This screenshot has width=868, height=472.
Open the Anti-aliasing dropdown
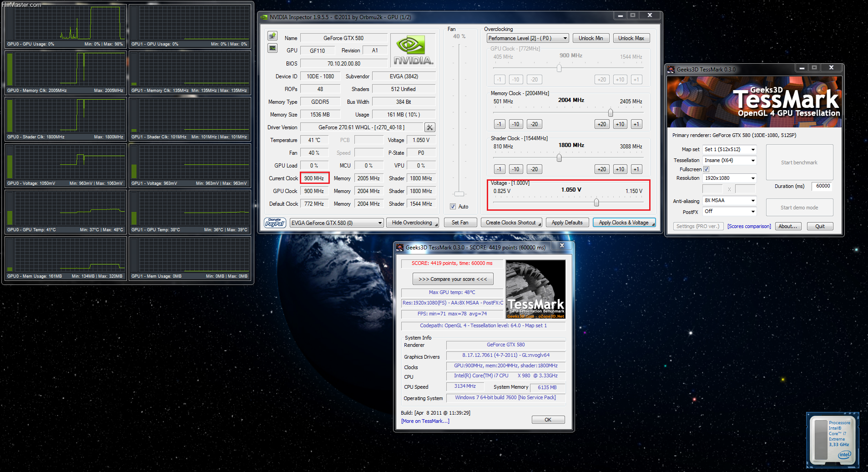point(730,200)
